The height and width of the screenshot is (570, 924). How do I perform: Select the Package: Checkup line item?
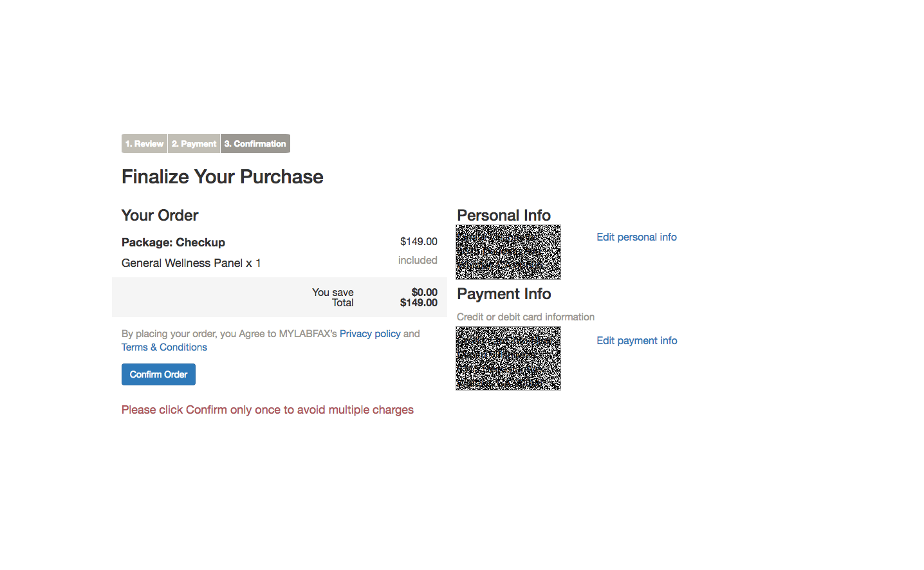pos(174,243)
